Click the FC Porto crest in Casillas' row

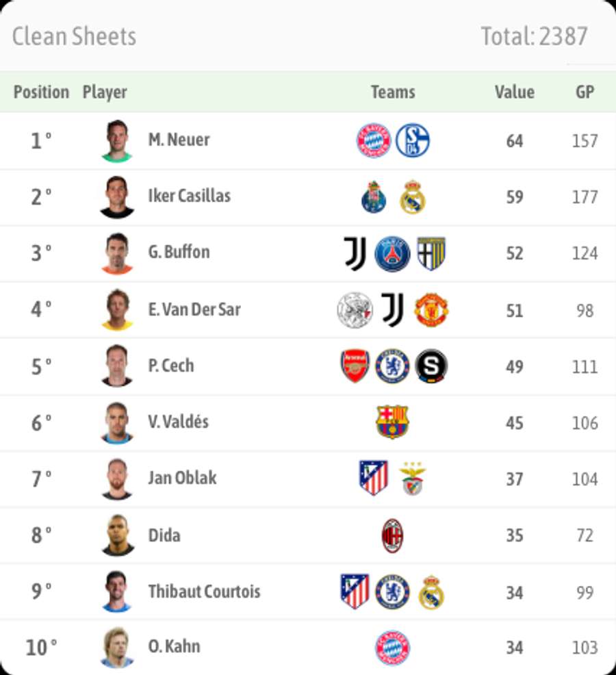pyautogui.click(x=374, y=196)
